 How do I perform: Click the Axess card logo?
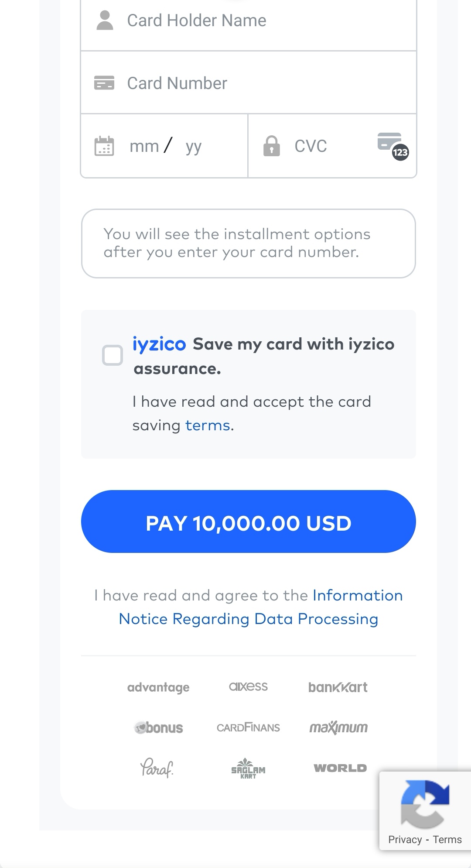(248, 686)
